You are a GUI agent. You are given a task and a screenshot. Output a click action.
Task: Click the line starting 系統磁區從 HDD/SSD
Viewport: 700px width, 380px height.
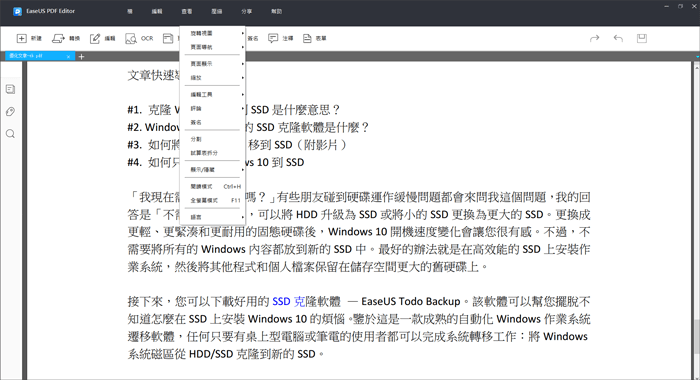pyautogui.click(x=225, y=354)
